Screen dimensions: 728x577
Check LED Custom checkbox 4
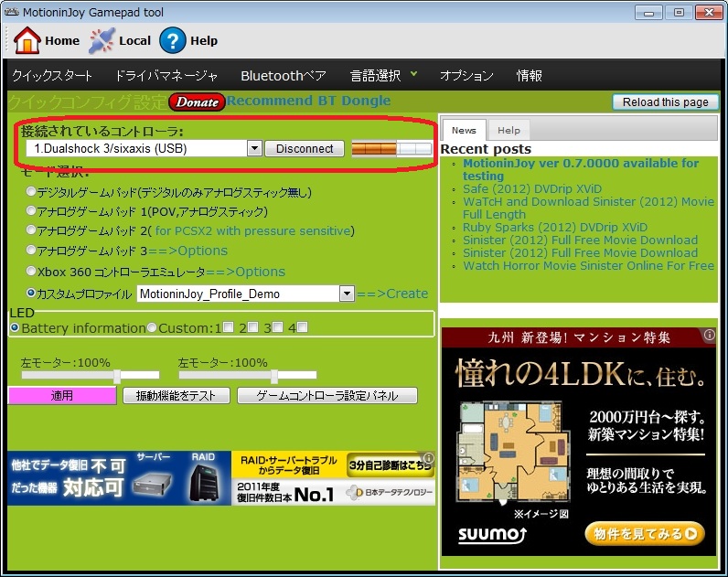pyautogui.click(x=302, y=327)
